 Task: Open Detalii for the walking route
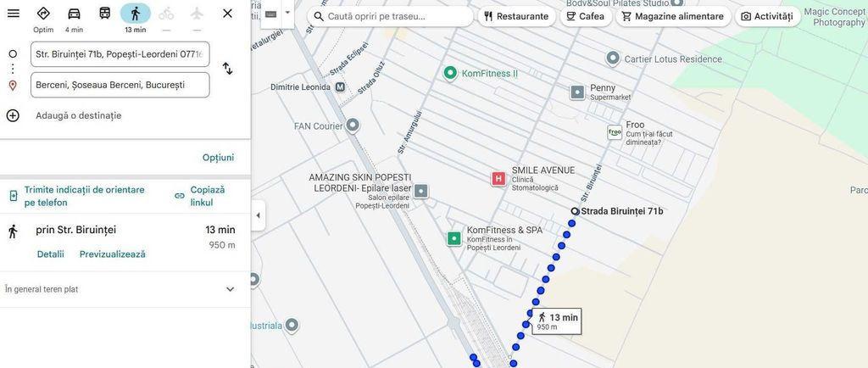click(50, 254)
